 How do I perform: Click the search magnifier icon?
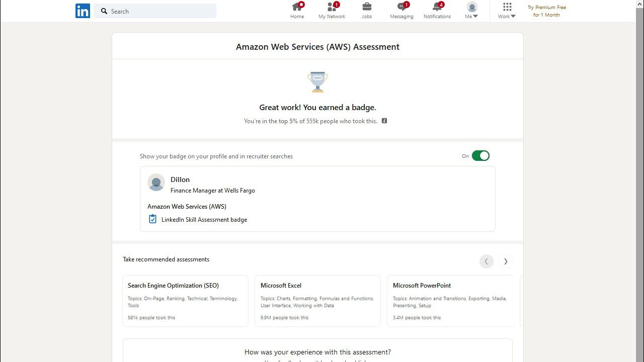coord(104,11)
